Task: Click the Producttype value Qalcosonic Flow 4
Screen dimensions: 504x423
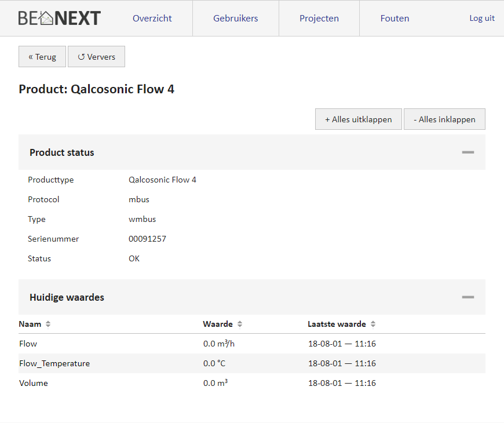Action: coord(162,180)
